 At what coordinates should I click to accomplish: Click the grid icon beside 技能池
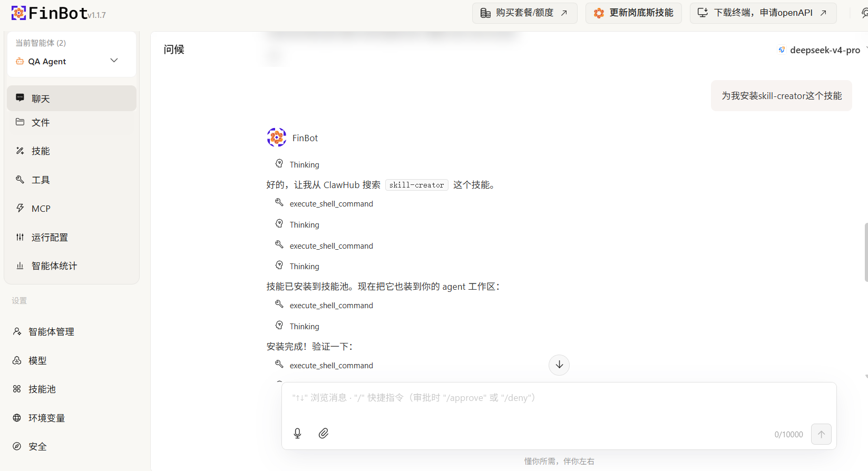coord(17,389)
